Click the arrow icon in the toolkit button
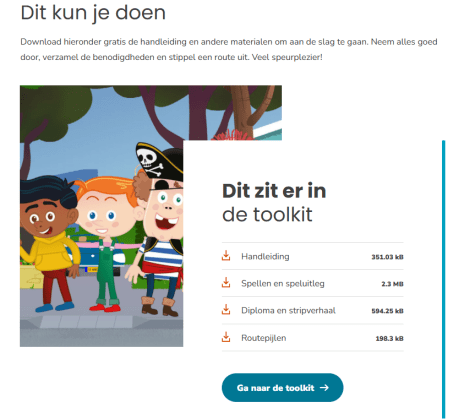 324,387
